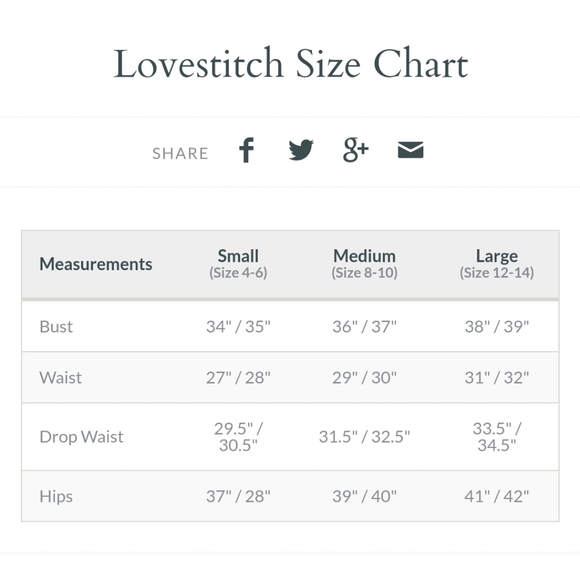The width and height of the screenshot is (580, 580).
Task: Click the Hips row label
Action: 56,496
